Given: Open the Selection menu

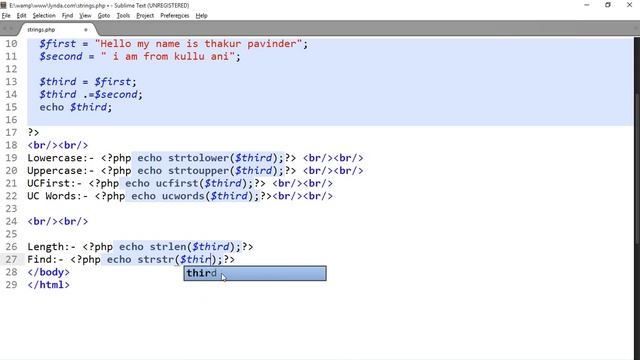Looking at the screenshot, I should [x=44, y=16].
